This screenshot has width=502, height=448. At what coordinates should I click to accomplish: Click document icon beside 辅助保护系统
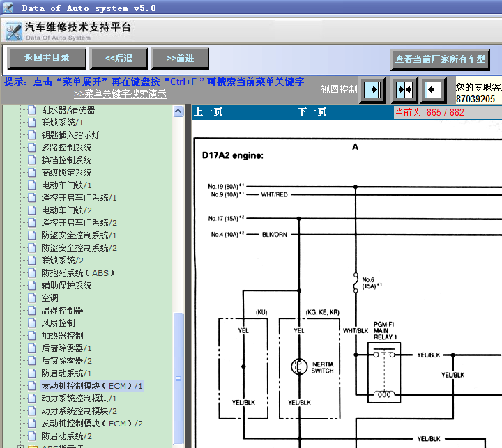31,286
